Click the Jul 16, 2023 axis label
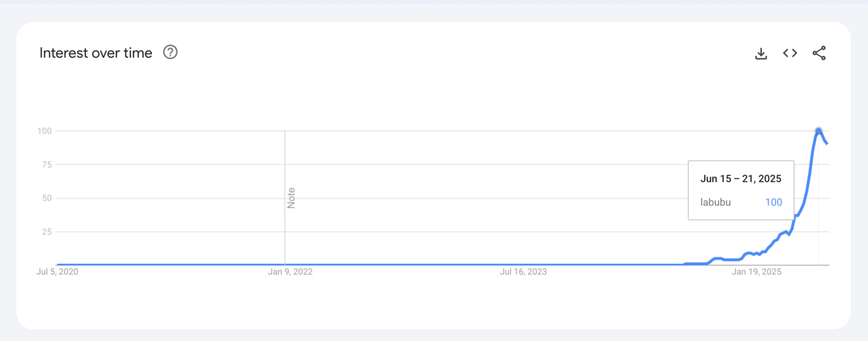868x341 pixels. pyautogui.click(x=523, y=272)
